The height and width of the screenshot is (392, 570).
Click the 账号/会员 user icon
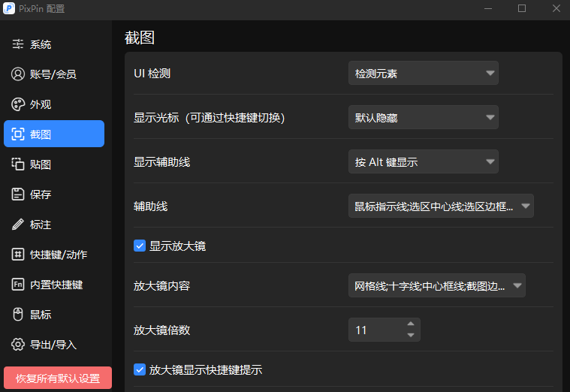pos(18,74)
